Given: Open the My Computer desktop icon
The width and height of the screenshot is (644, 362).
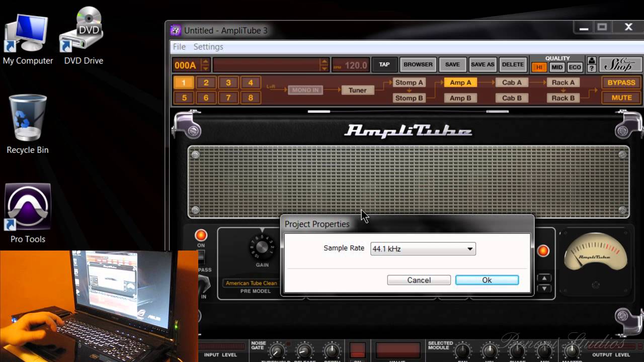Looking at the screenshot, I should click(28, 39).
